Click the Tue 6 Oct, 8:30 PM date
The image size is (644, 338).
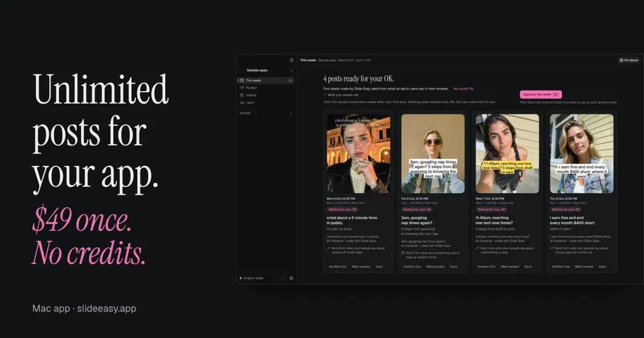coord(415,199)
